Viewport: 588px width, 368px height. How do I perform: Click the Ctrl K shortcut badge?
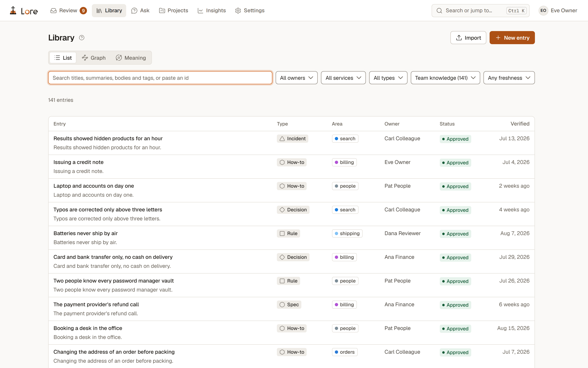(516, 11)
